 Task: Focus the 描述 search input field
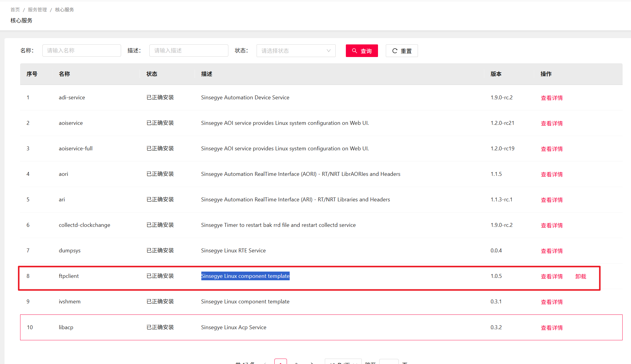189,50
